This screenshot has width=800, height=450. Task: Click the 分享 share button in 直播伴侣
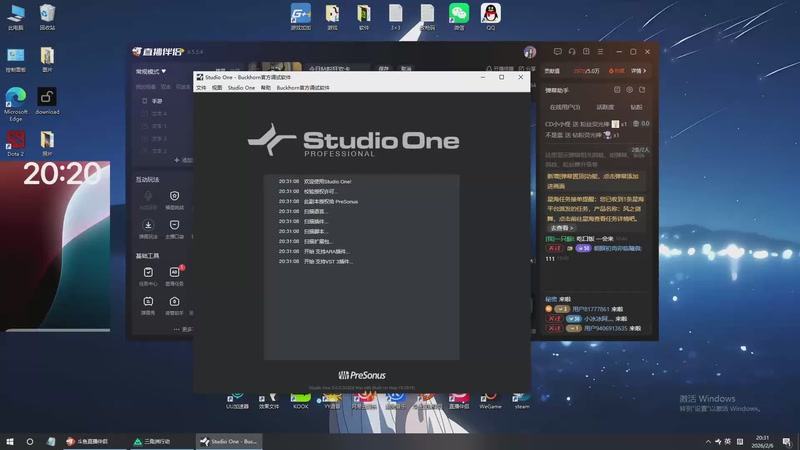point(528,68)
